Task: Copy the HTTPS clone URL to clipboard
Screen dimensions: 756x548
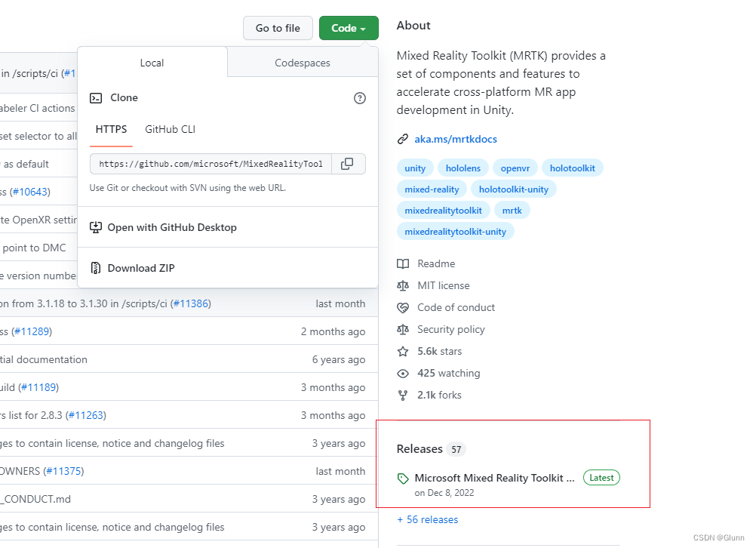Action: click(347, 164)
